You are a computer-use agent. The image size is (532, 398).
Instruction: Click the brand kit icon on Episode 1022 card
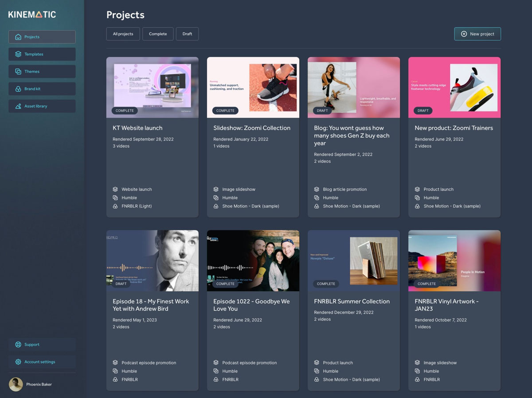tap(217, 379)
